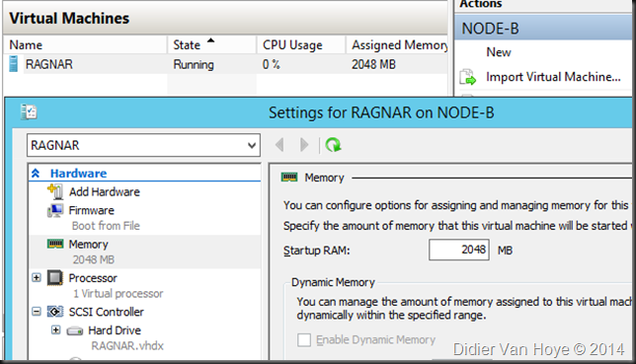Screen dimensions: 636x364
Task: Expand the Processor tree node
Action: coord(37,277)
